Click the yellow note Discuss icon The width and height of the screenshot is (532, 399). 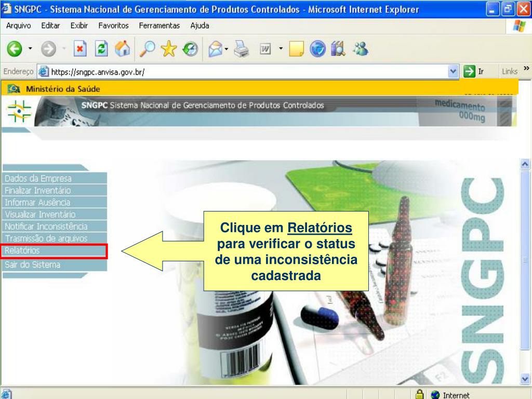[296, 49]
